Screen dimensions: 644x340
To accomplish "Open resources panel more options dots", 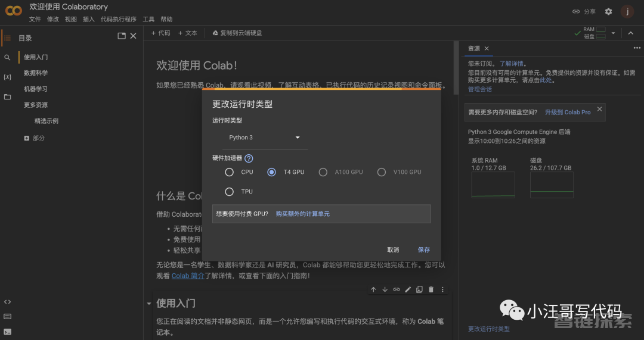I will pyautogui.click(x=637, y=48).
